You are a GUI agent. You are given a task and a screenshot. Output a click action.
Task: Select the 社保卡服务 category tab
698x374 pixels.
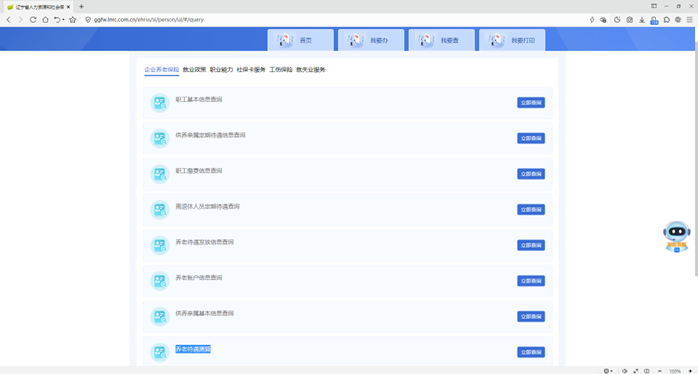tap(251, 69)
